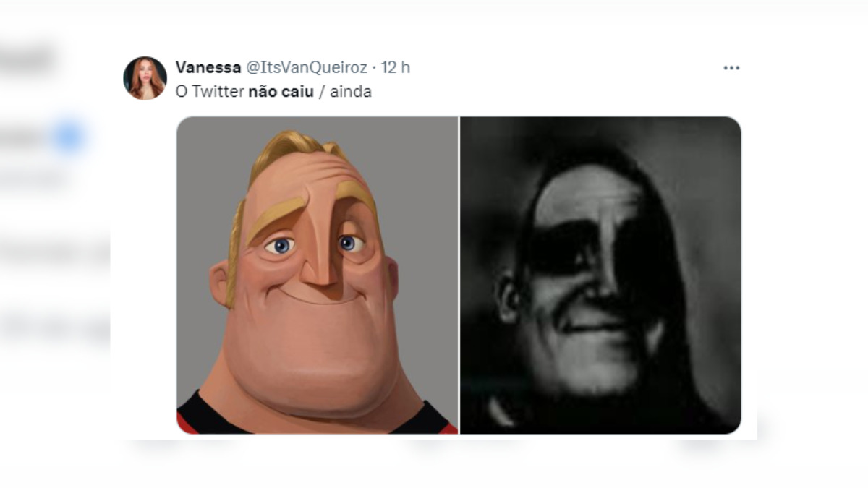Click the tweet text 'O Twitter'

(x=210, y=92)
